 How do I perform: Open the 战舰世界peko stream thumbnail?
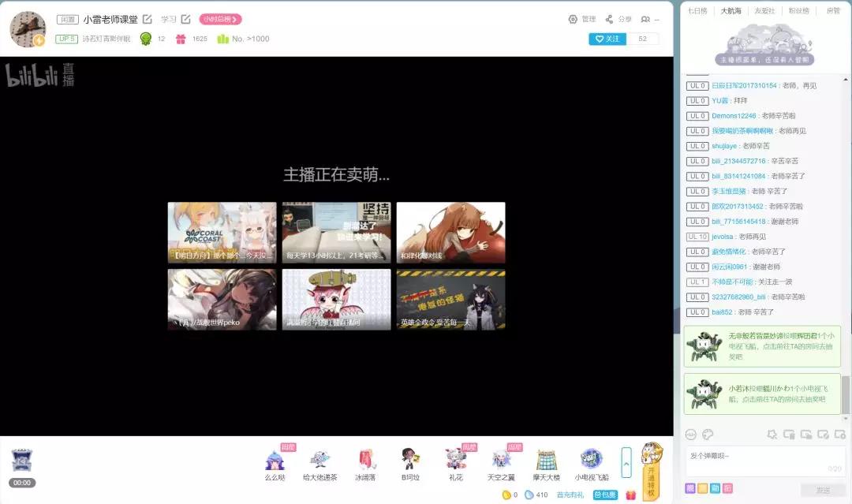click(222, 299)
